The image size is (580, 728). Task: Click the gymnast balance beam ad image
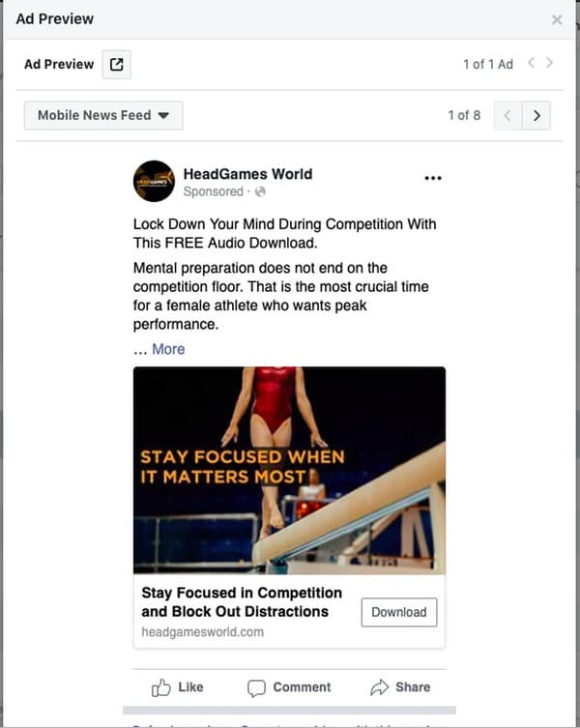point(289,470)
